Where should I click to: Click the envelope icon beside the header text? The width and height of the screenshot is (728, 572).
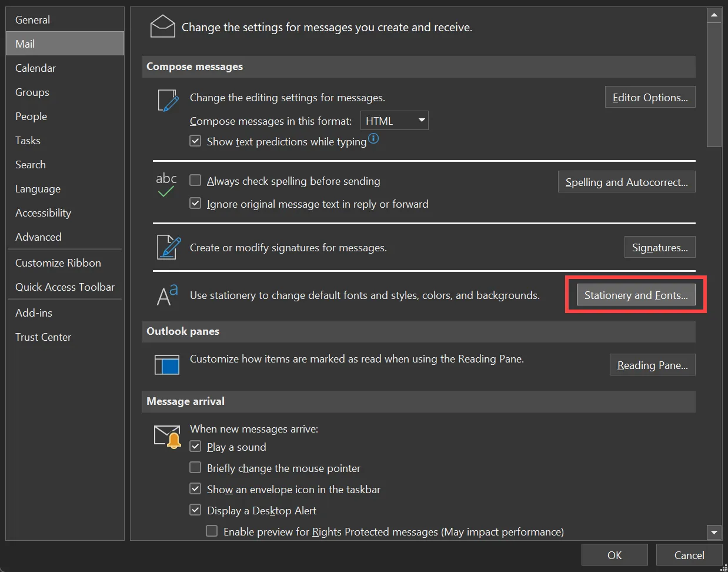(163, 26)
